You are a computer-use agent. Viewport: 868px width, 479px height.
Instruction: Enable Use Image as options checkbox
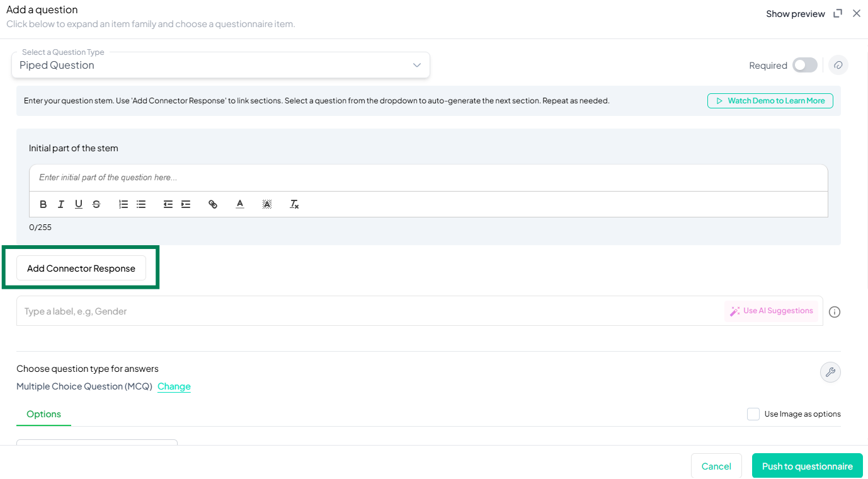(x=753, y=414)
